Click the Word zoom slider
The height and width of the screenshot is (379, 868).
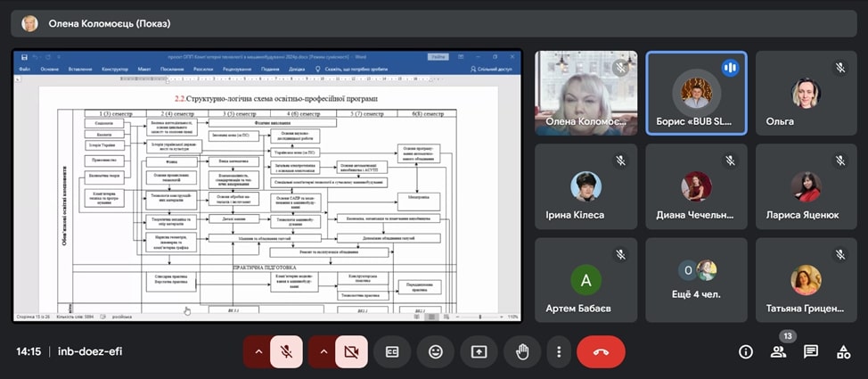(x=480, y=317)
